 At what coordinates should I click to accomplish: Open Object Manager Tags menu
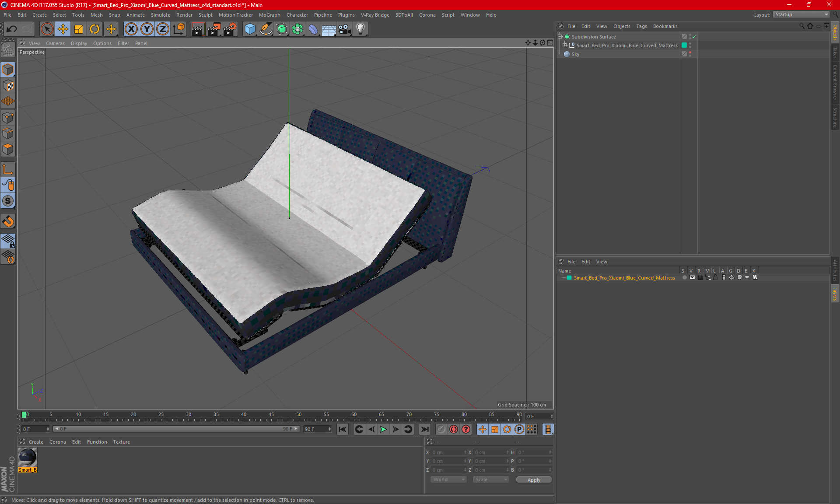pos(641,26)
